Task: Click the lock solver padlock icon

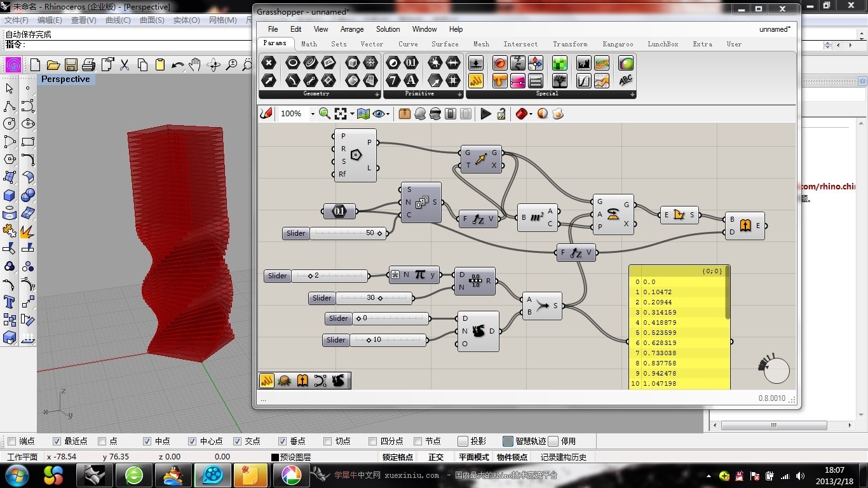Action: 501,113
